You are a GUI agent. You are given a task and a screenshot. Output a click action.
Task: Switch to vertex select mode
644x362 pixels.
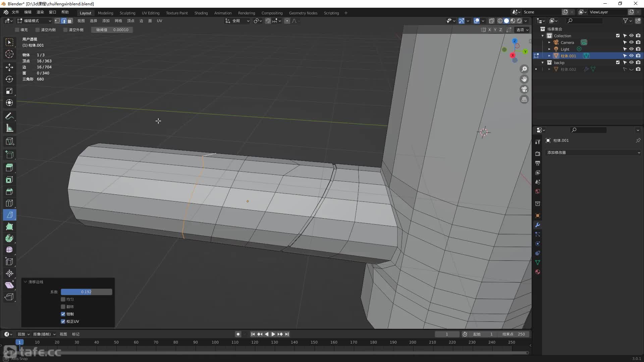tap(57, 21)
